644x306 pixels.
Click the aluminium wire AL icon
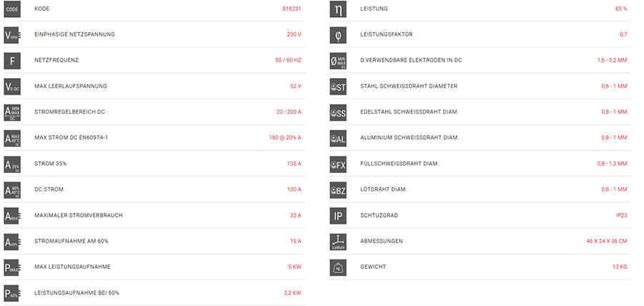coord(338,138)
